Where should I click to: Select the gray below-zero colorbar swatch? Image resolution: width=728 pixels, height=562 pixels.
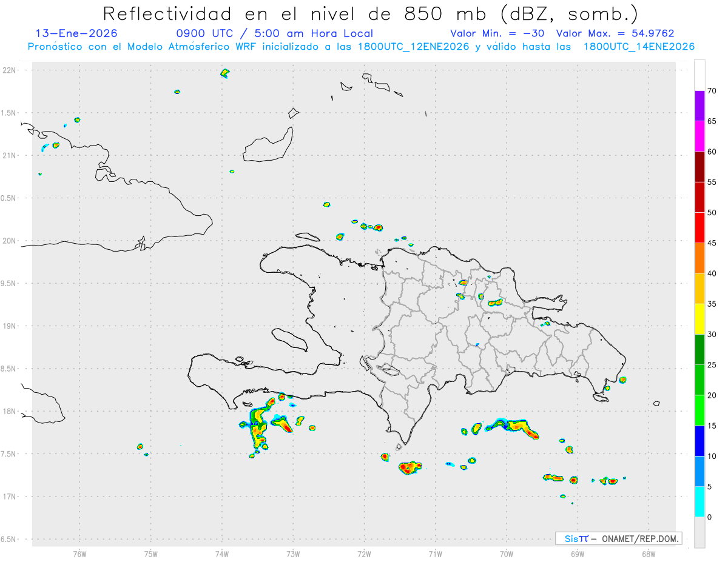(x=699, y=532)
